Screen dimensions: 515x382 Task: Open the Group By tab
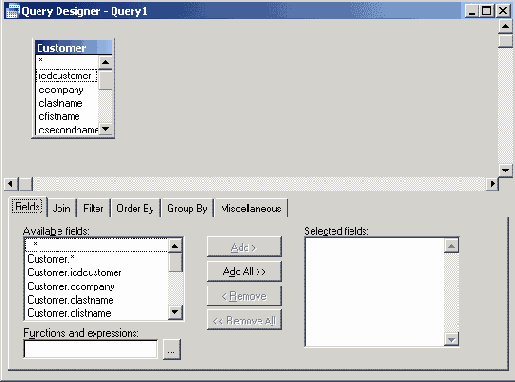[x=187, y=208]
